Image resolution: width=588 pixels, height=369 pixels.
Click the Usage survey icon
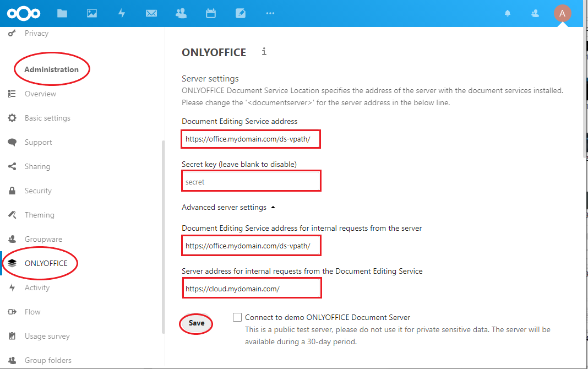coord(12,336)
